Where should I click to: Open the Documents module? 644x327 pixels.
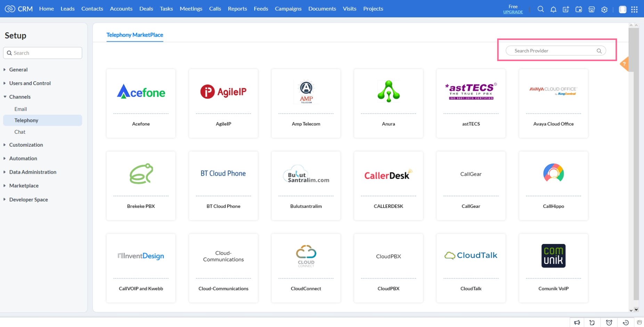[322, 9]
